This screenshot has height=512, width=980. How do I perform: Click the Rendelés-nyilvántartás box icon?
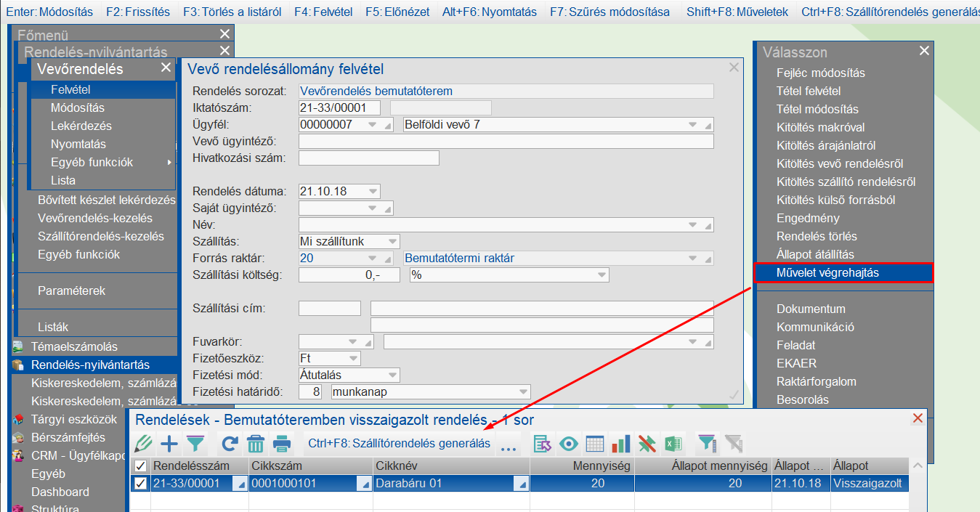point(18,365)
